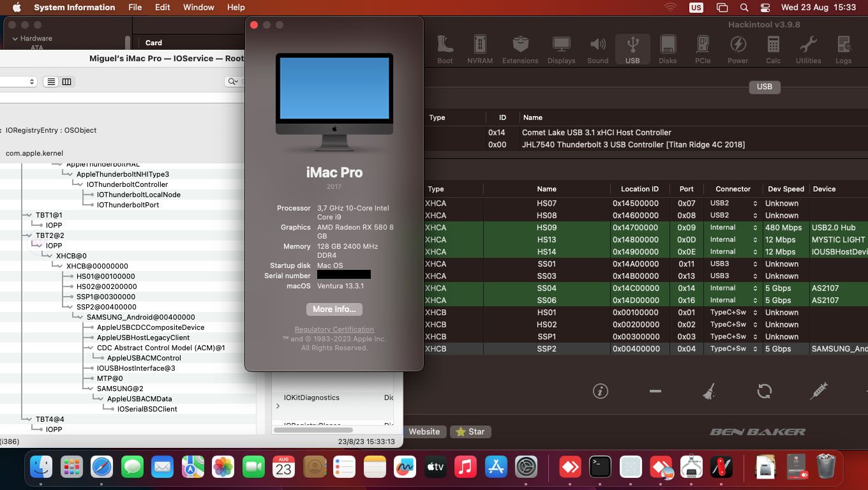Open Connector dropdown for HS13 row
868x490 pixels.
tap(733, 240)
